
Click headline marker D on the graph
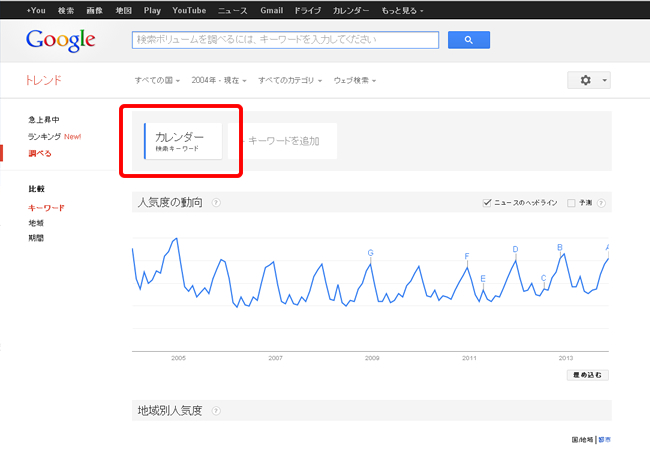pos(515,250)
